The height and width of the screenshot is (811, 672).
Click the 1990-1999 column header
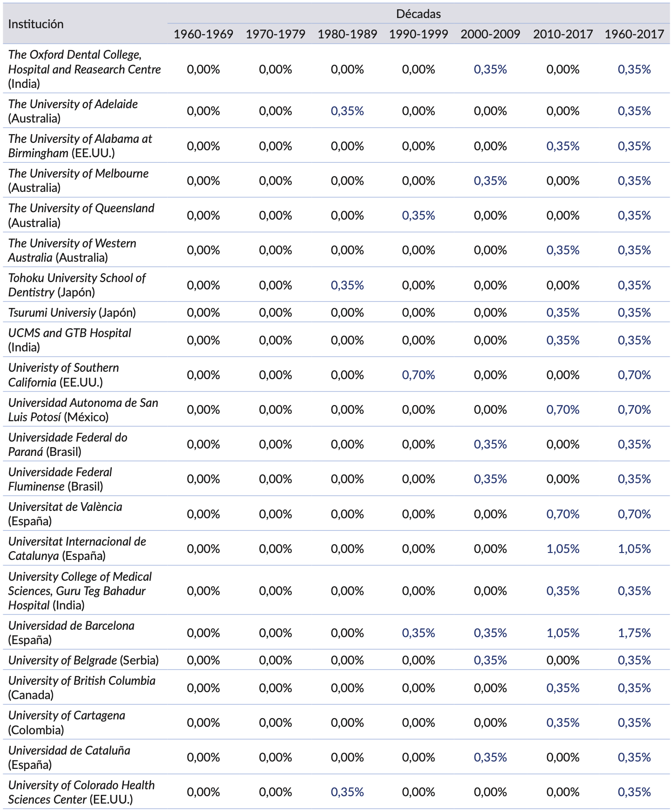418,34
